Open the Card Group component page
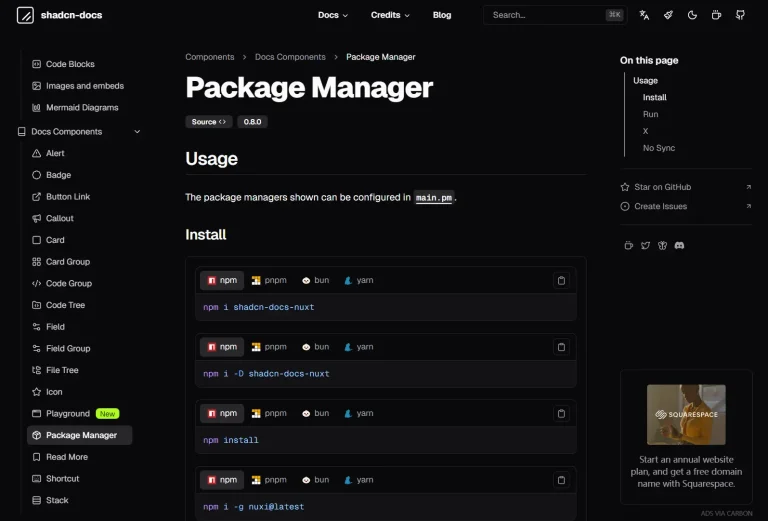768x521 pixels. (x=61, y=262)
